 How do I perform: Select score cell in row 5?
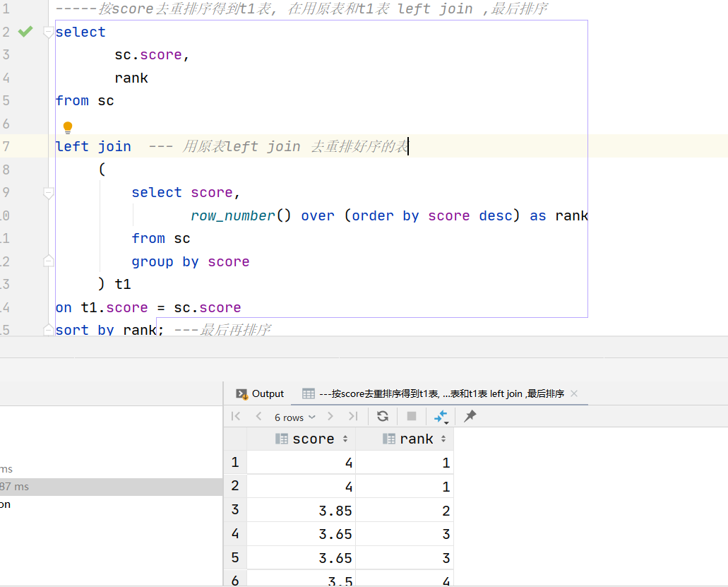tap(302, 557)
